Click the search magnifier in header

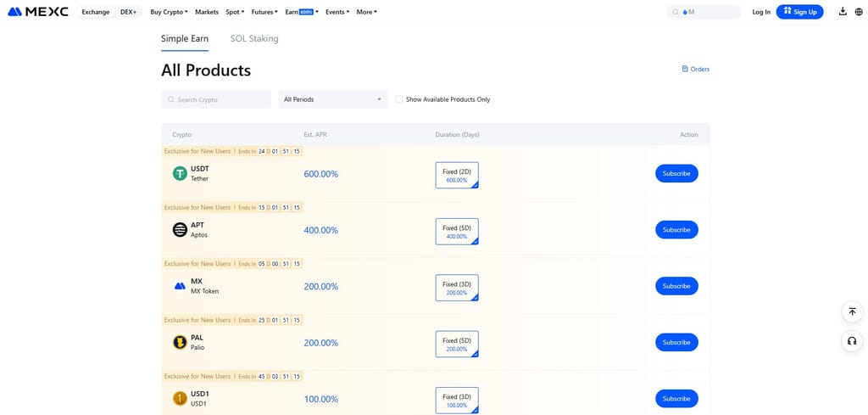676,12
